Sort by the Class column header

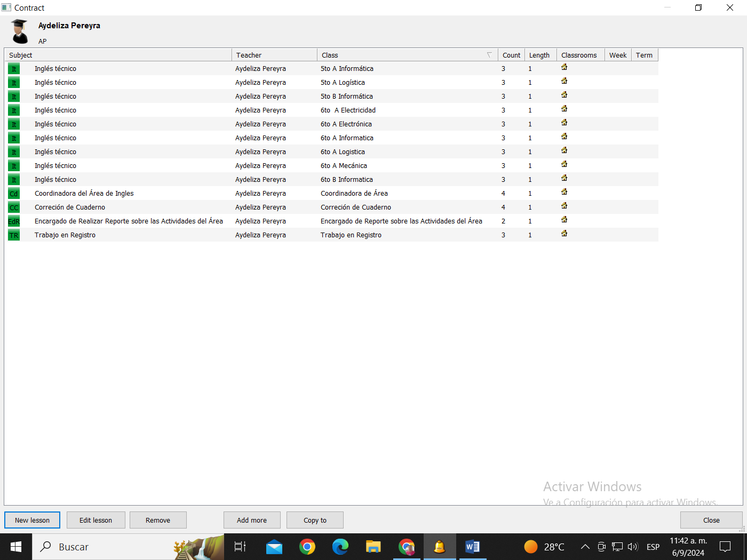click(407, 55)
